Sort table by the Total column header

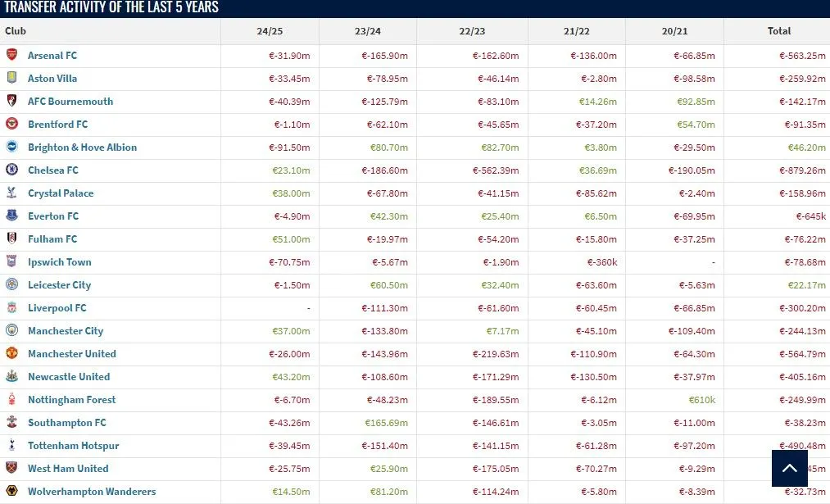click(x=778, y=31)
